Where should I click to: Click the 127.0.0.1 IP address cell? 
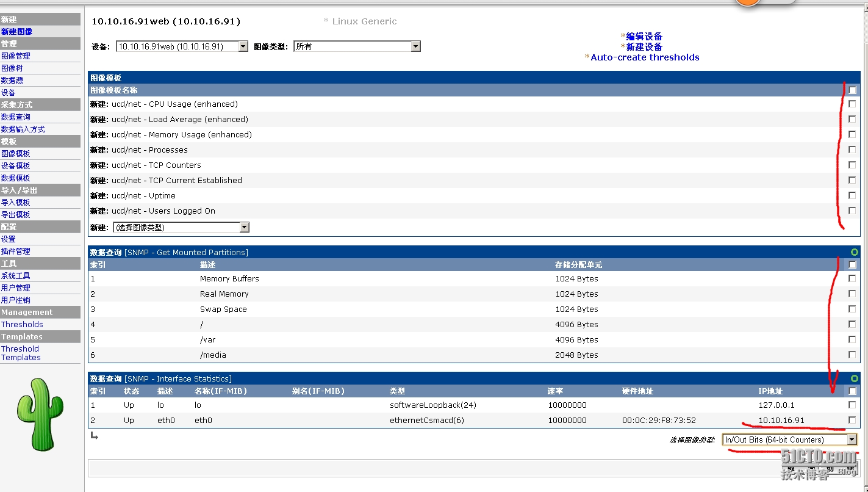coord(777,405)
